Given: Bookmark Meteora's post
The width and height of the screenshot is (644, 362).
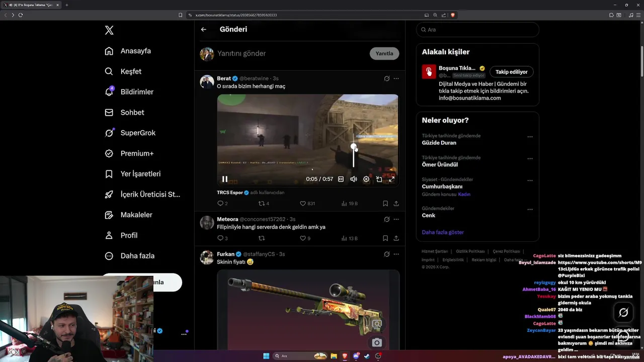Looking at the screenshot, I should pos(385,238).
